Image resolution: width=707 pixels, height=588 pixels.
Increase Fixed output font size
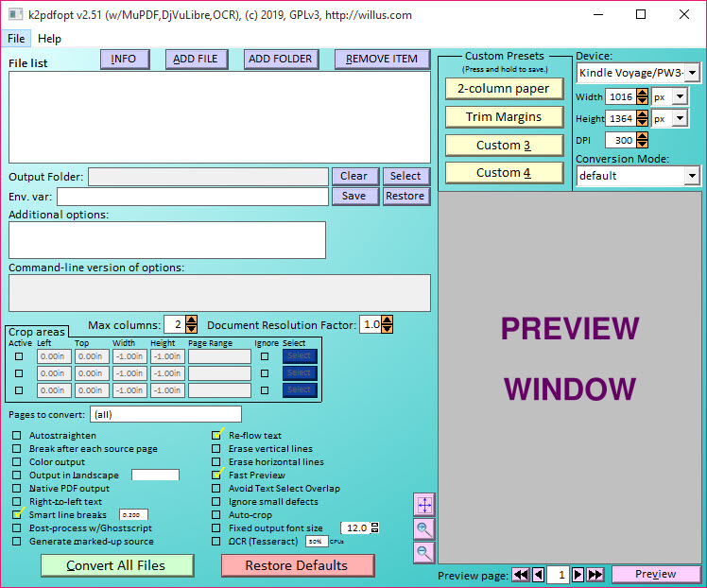374,525
